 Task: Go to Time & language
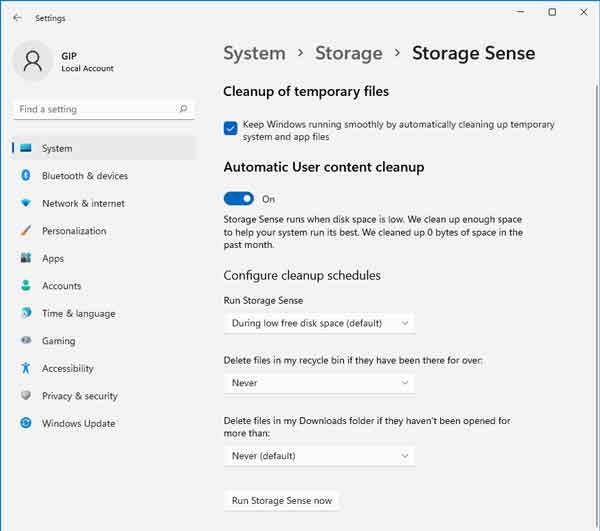pos(104,313)
